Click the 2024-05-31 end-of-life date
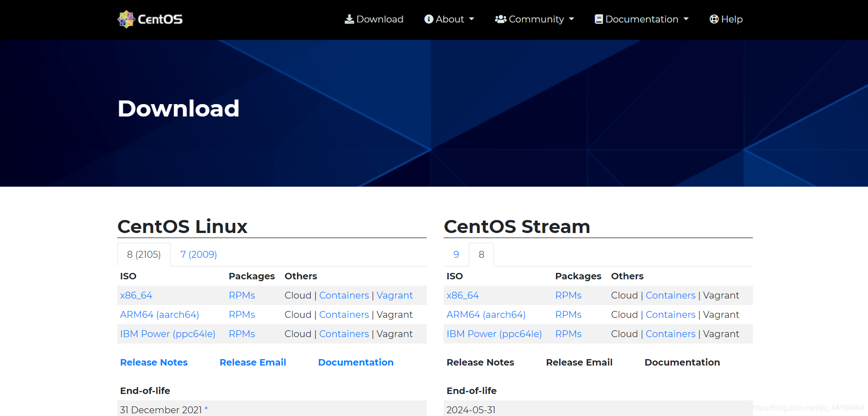 pyautogui.click(x=471, y=410)
